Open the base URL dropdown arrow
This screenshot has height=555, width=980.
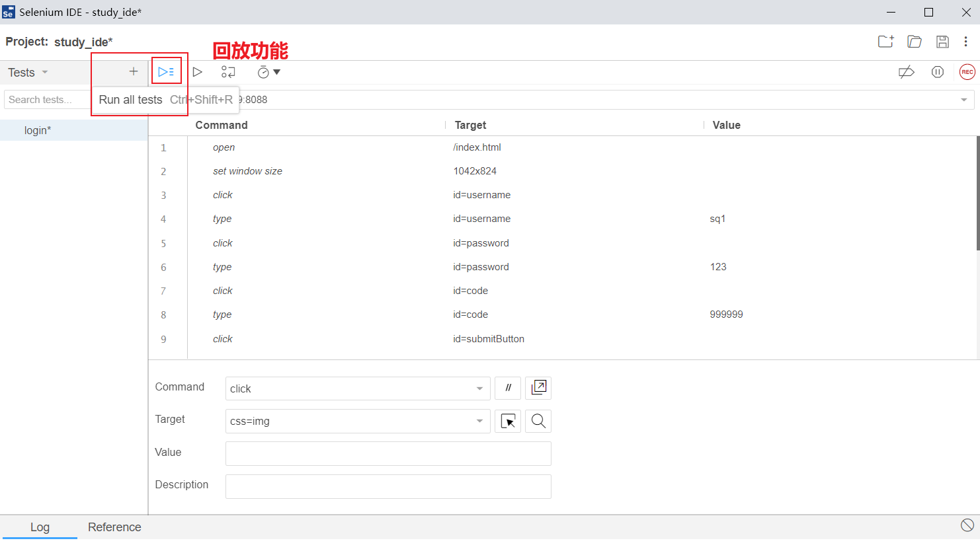click(x=963, y=100)
